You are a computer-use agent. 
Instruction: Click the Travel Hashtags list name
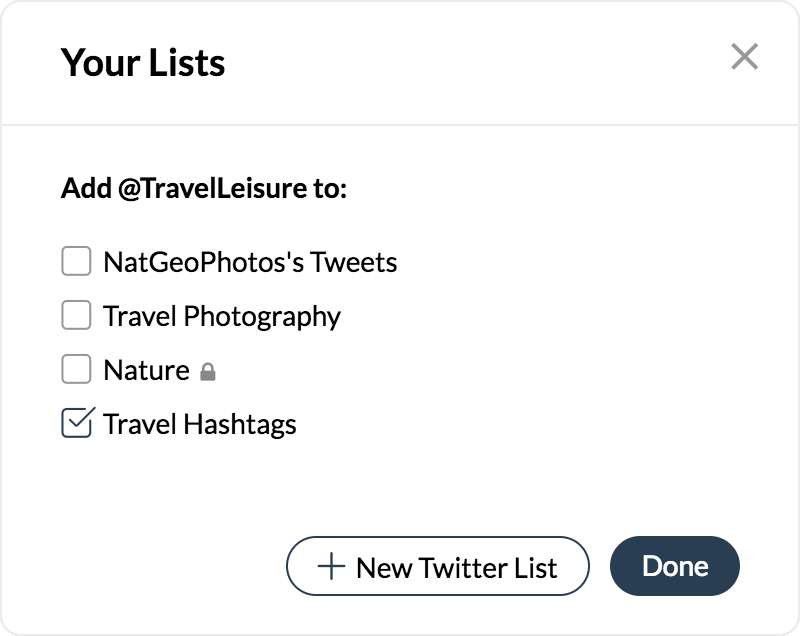[200, 424]
